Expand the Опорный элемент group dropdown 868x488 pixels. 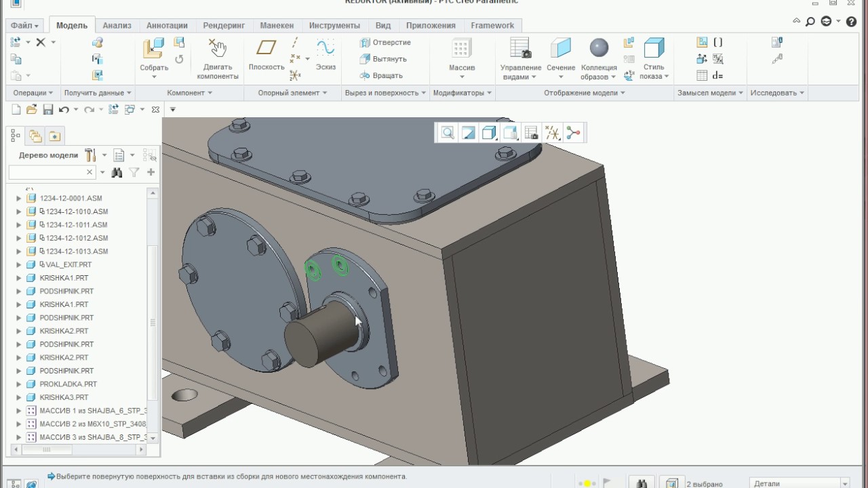(292, 93)
